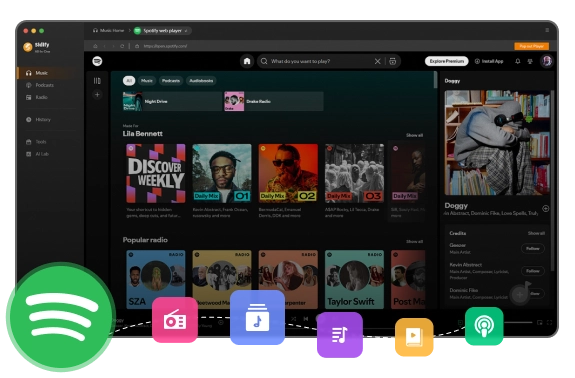The width and height of the screenshot is (575, 378).
Task: Open the notifications bell
Action: [517, 61]
